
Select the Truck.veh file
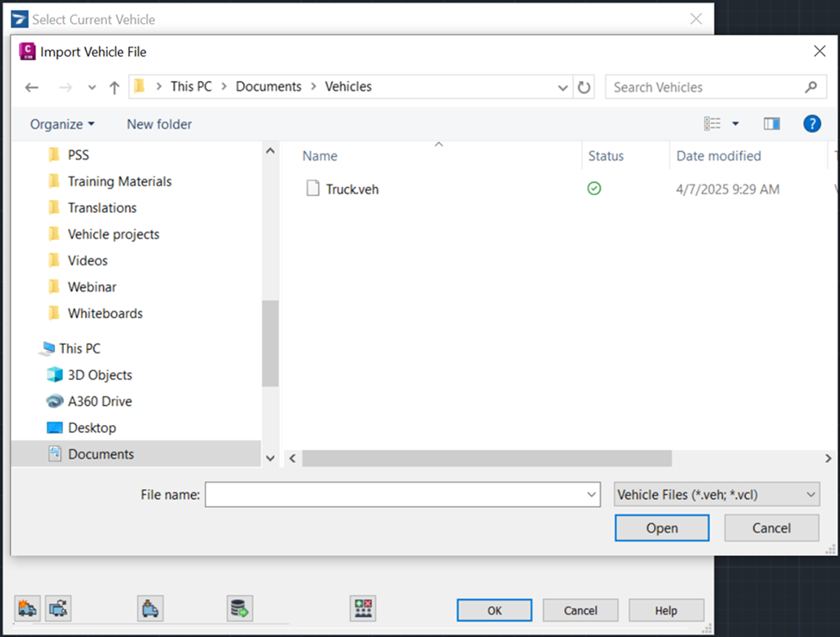click(352, 189)
